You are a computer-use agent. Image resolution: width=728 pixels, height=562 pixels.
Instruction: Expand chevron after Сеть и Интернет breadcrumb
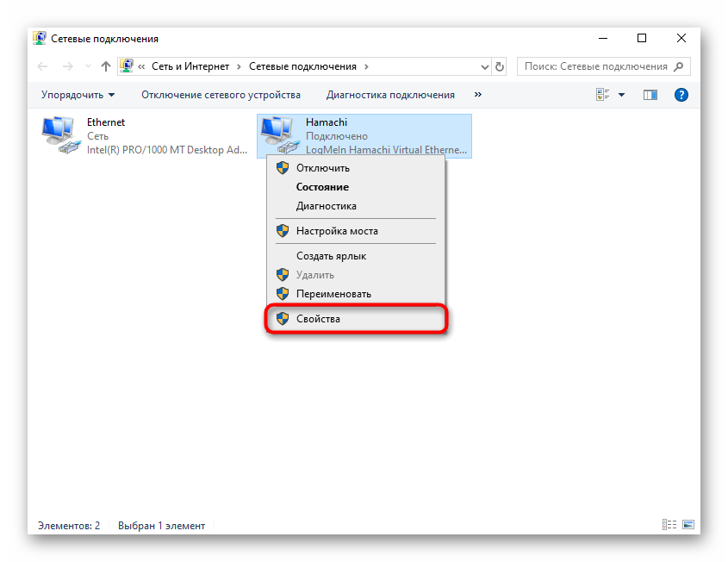[x=240, y=66]
